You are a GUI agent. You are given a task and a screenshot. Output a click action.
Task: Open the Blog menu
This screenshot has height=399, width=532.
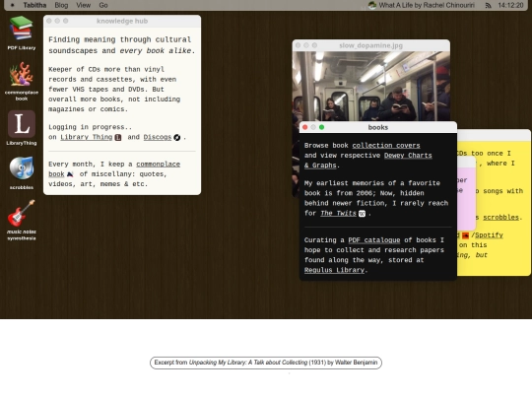[x=61, y=5]
